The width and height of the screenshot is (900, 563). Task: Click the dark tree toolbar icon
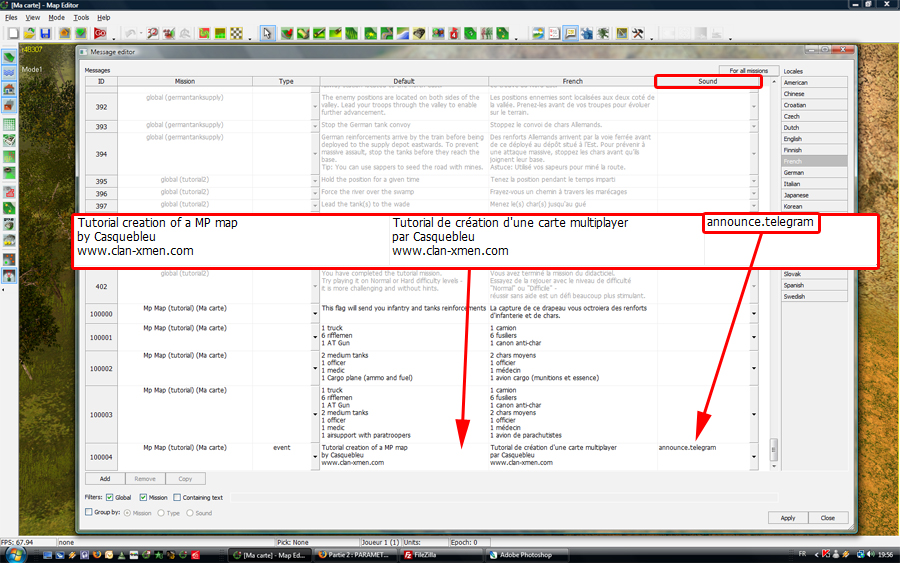coord(603,33)
